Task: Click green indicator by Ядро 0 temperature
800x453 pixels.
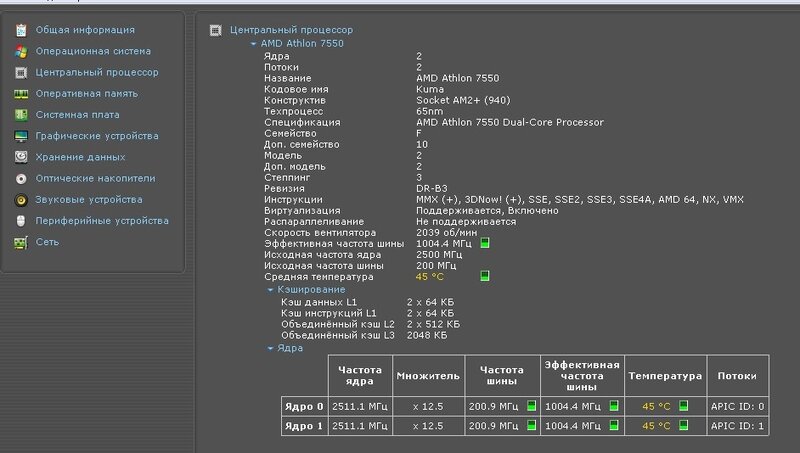Action: pyautogui.click(x=683, y=406)
